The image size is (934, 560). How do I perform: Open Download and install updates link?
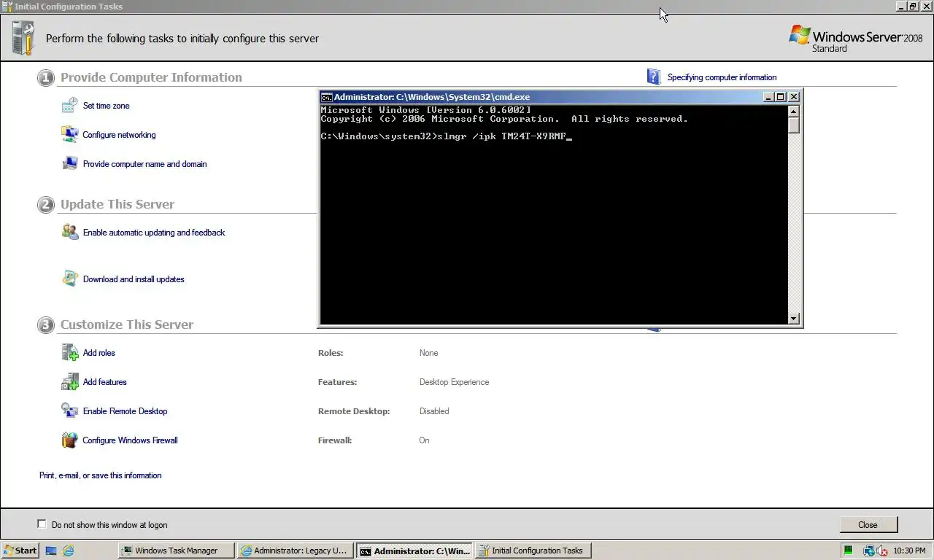point(134,279)
